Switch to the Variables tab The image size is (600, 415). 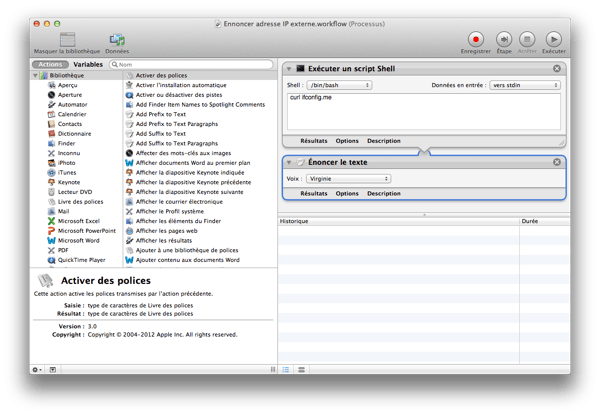coord(88,64)
